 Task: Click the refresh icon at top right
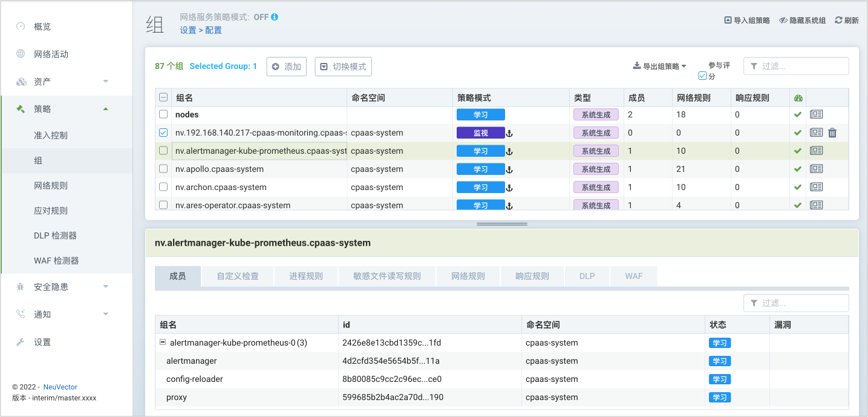click(838, 20)
